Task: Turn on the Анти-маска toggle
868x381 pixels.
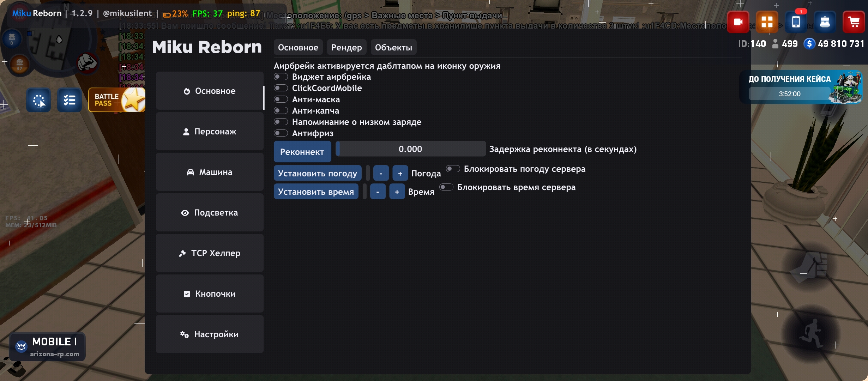Action: (281, 99)
